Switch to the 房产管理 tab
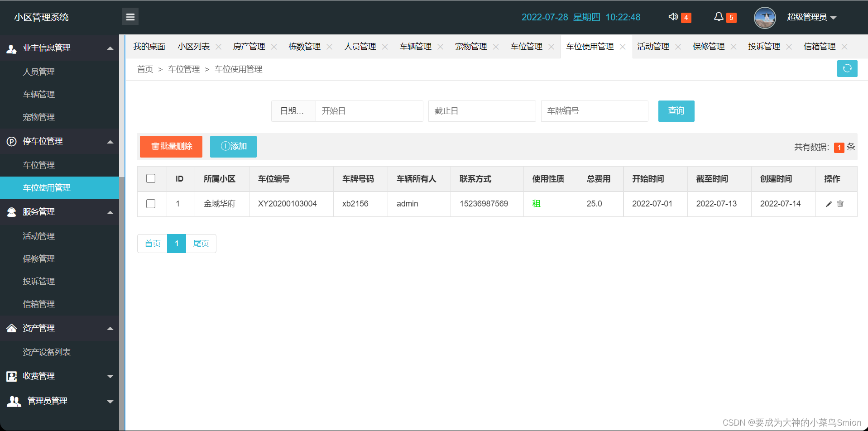 click(249, 47)
